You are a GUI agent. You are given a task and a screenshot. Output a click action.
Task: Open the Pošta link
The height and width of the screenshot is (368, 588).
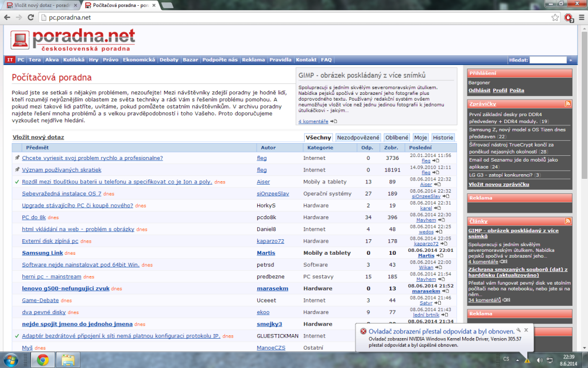point(517,90)
